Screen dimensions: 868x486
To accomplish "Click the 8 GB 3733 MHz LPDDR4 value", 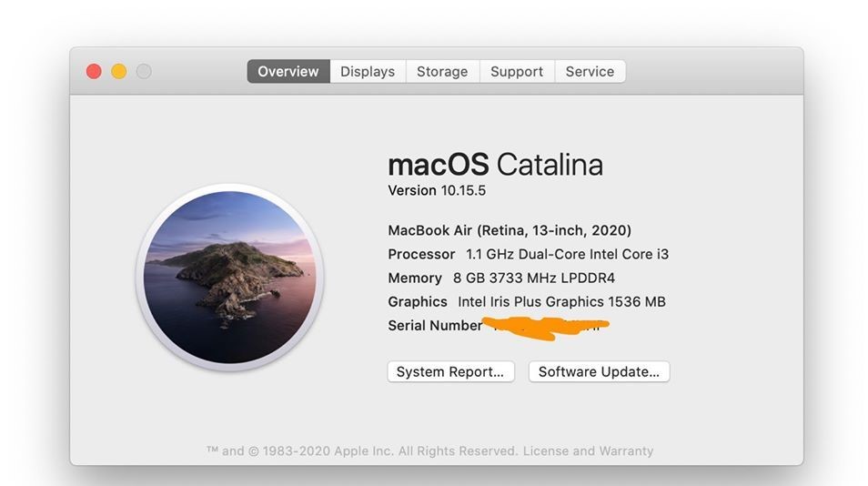I will [x=534, y=278].
